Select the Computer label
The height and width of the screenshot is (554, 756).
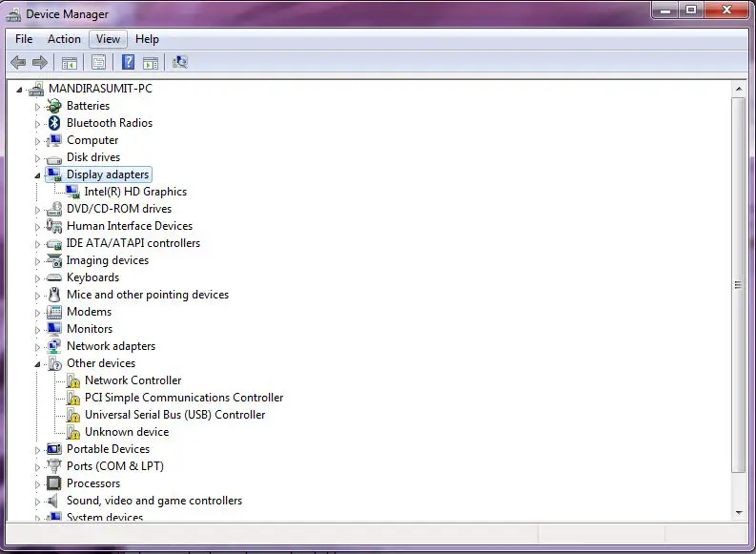(92, 140)
